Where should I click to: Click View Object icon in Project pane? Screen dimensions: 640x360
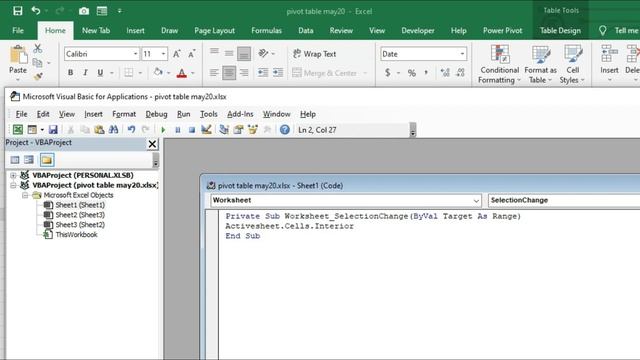[29, 160]
